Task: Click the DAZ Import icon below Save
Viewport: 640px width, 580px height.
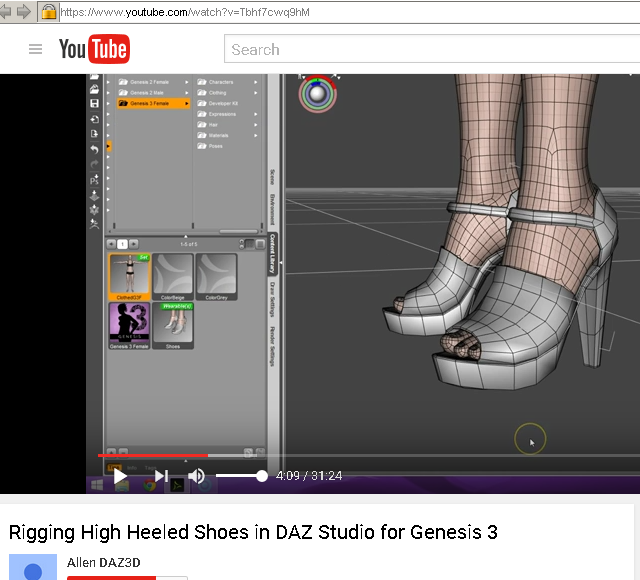Action: [94, 119]
